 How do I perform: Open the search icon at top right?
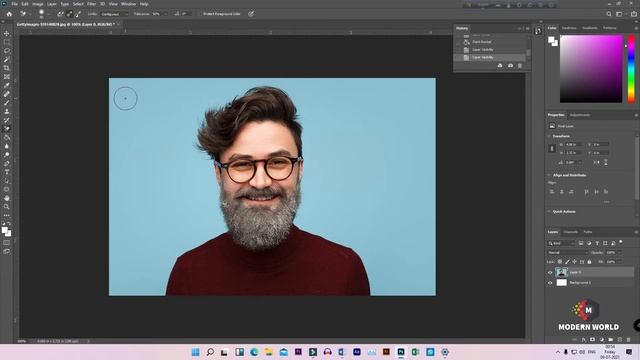(609, 14)
